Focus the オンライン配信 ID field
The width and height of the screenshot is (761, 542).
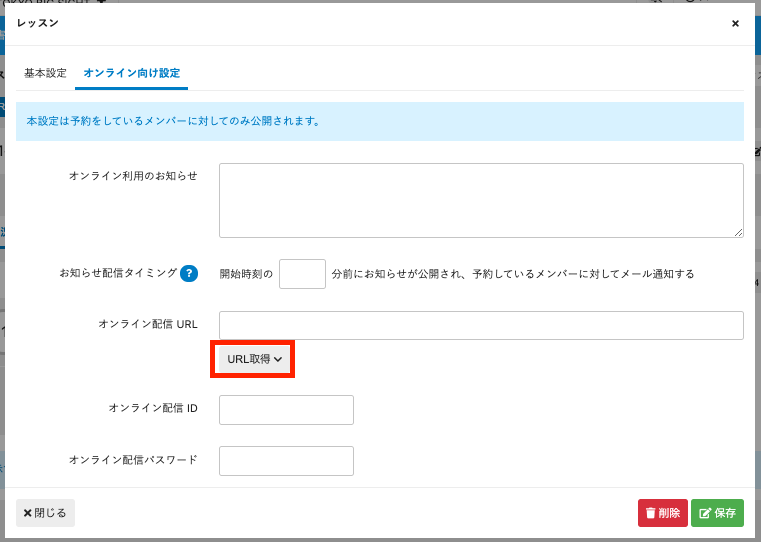pos(286,410)
